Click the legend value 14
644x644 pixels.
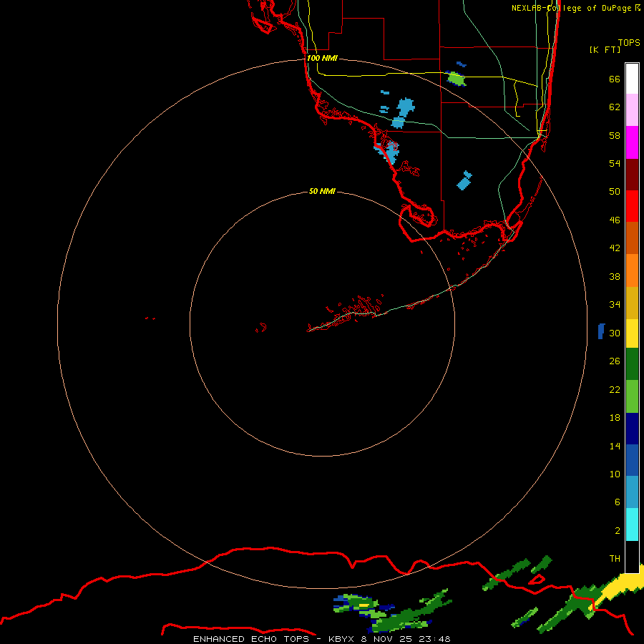pos(615,446)
